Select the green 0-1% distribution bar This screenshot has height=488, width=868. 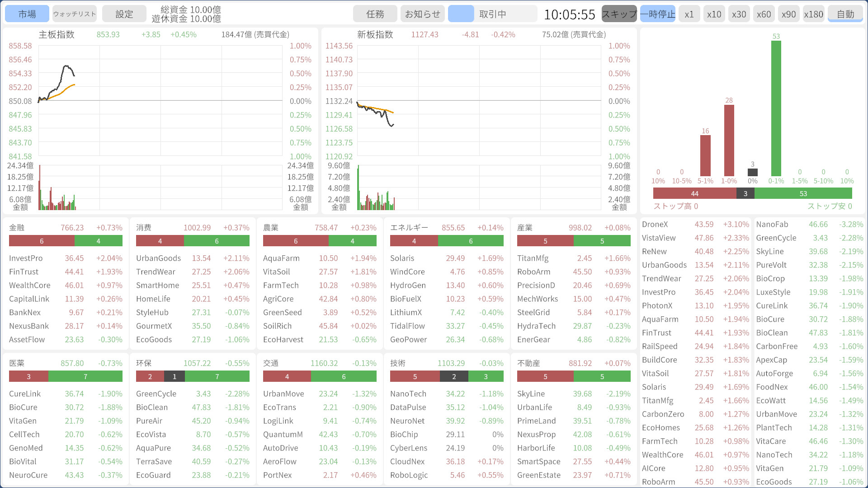pyautogui.click(x=776, y=108)
